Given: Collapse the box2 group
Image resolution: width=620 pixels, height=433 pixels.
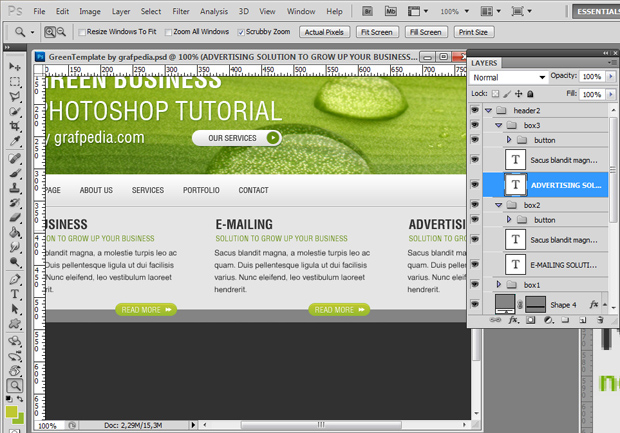Looking at the screenshot, I should tap(499, 205).
